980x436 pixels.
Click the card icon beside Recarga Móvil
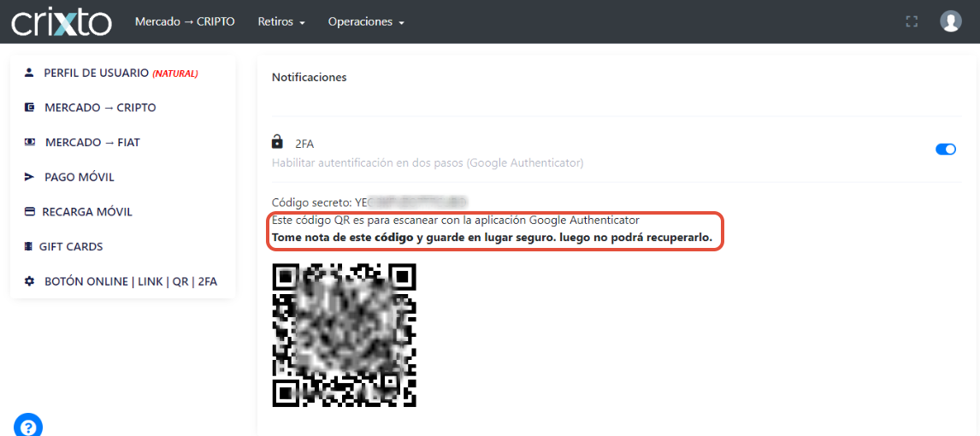(29, 212)
